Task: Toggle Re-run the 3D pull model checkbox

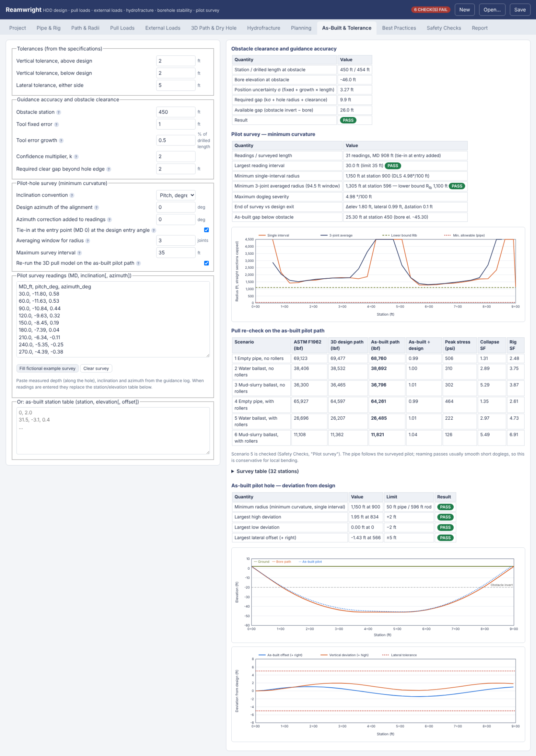Action: 207,263
